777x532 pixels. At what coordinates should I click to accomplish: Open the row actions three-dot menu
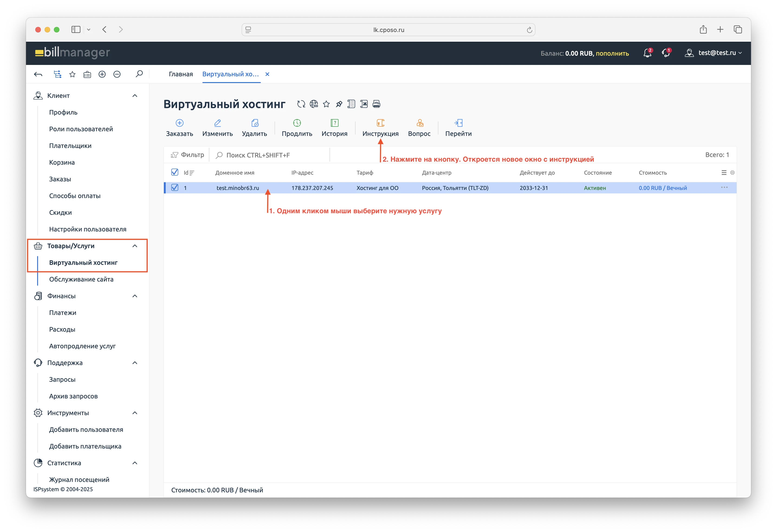[x=724, y=187]
